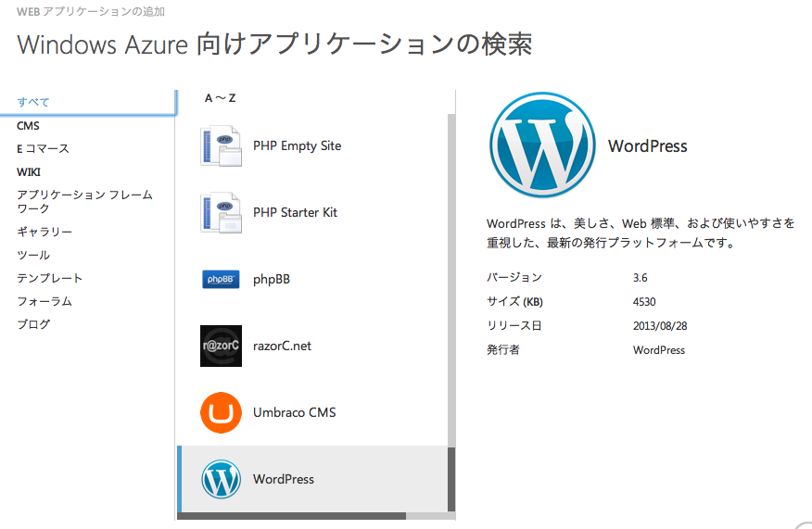Click the release date 2013/08/28
This screenshot has width=812, height=529.
pos(660,326)
